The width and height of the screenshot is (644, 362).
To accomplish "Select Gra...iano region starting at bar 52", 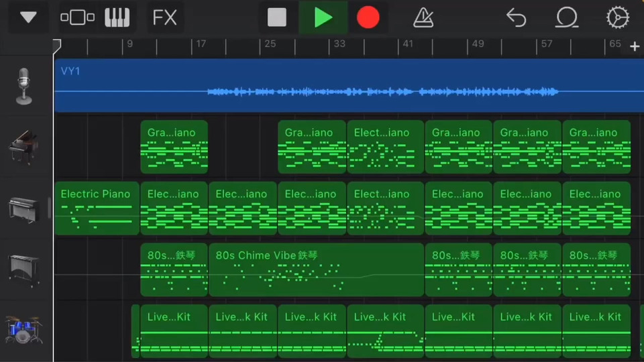I will coord(527,147).
